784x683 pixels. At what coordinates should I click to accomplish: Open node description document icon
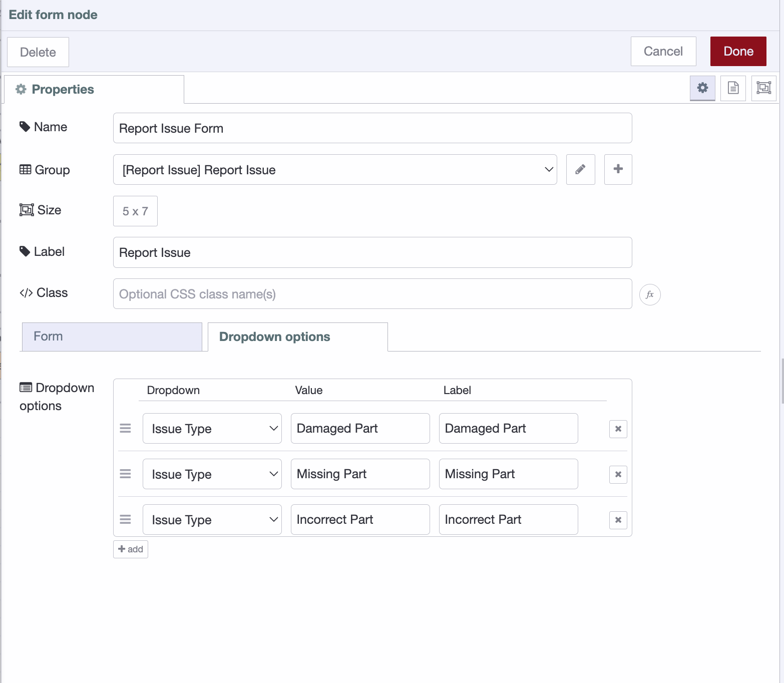[733, 88]
